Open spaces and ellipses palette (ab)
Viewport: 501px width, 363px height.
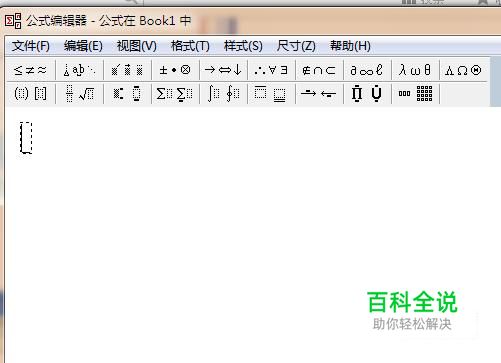79,70
